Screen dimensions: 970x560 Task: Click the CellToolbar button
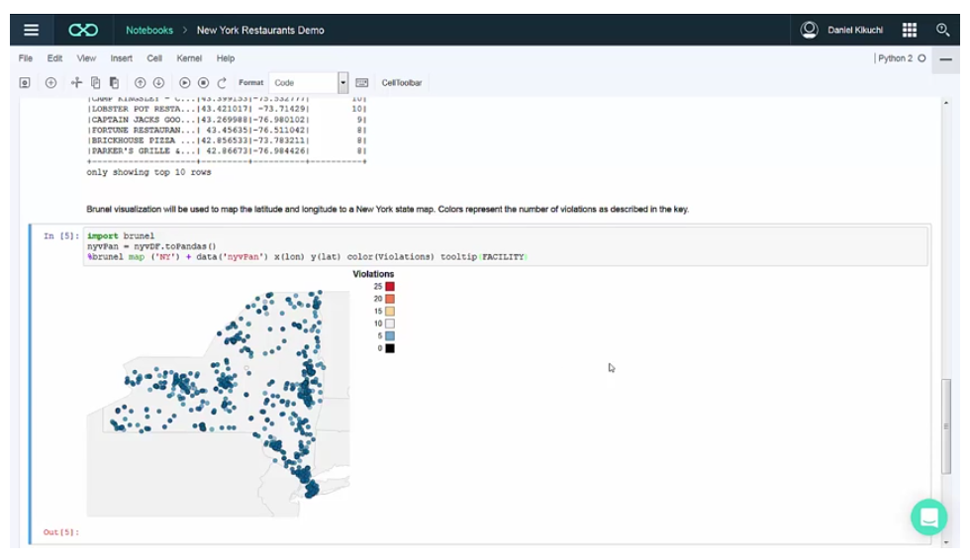(402, 83)
